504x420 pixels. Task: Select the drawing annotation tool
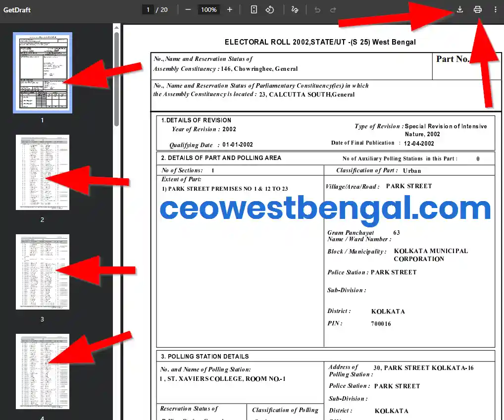(x=295, y=9)
